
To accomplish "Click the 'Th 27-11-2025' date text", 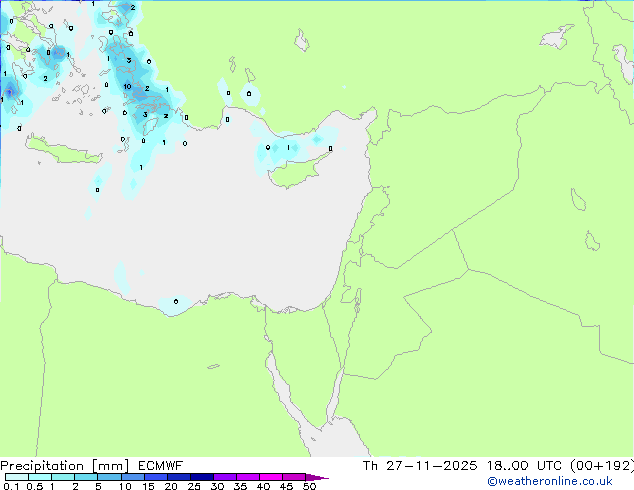I will (x=420, y=466).
